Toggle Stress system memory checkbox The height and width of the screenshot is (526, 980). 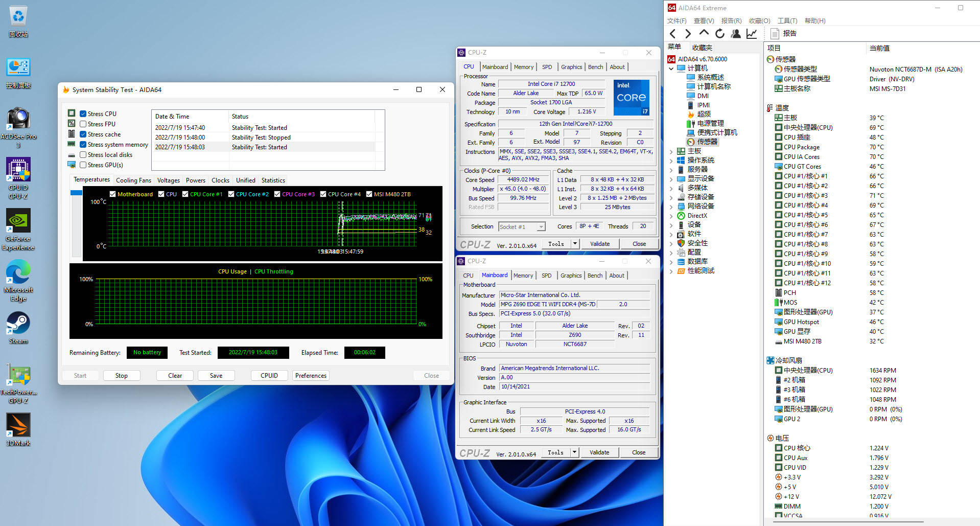(x=83, y=145)
